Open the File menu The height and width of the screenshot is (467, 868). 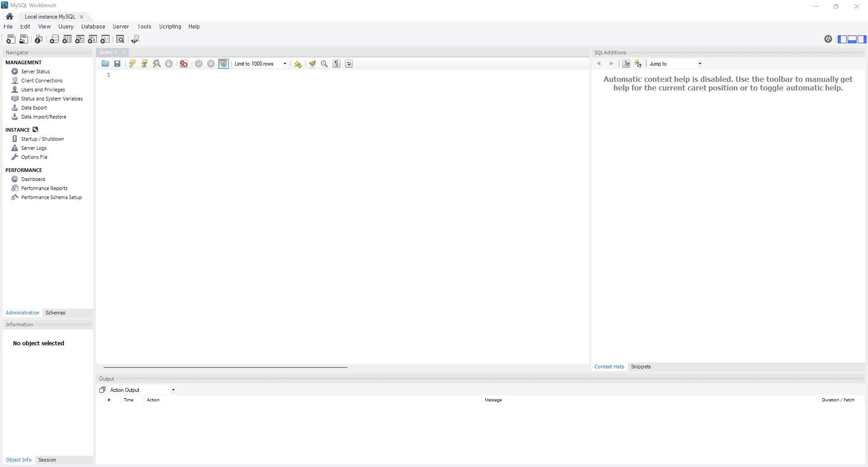click(x=8, y=27)
